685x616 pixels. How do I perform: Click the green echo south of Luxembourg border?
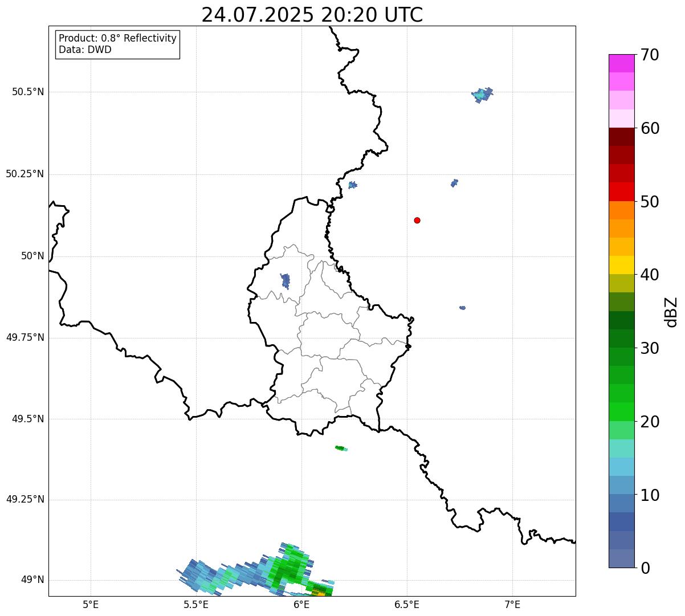341,448
